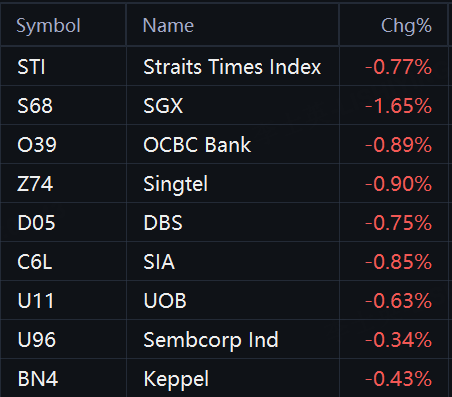Image resolution: width=452 pixels, height=397 pixels.
Task: Select the S68 symbol cell
Action: (x=35, y=106)
